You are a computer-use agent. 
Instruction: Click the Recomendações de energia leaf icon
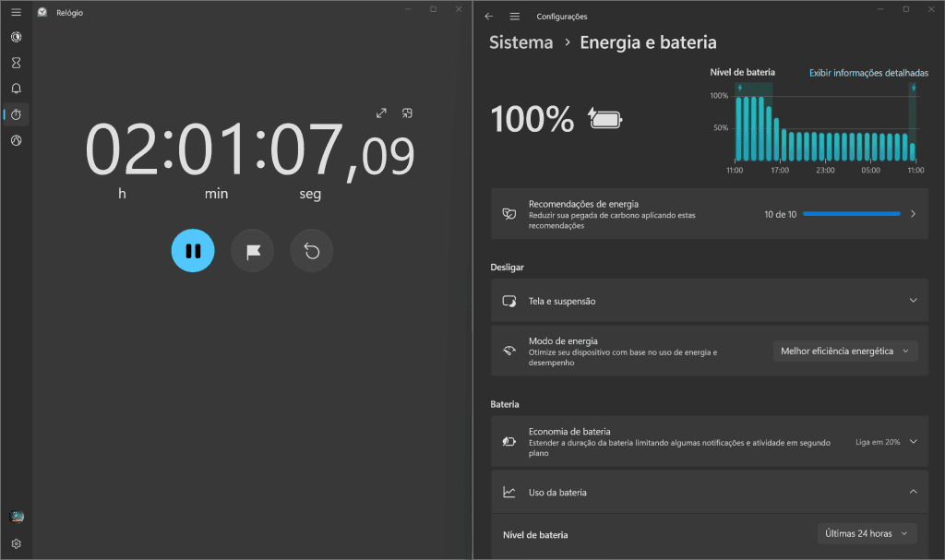coord(509,214)
